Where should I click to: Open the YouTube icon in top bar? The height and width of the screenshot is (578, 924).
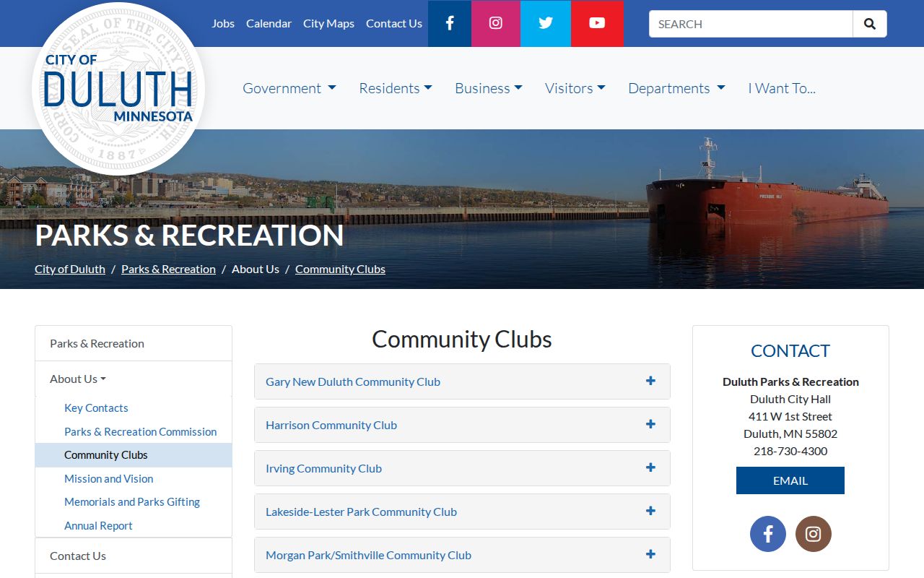pyautogui.click(x=597, y=23)
